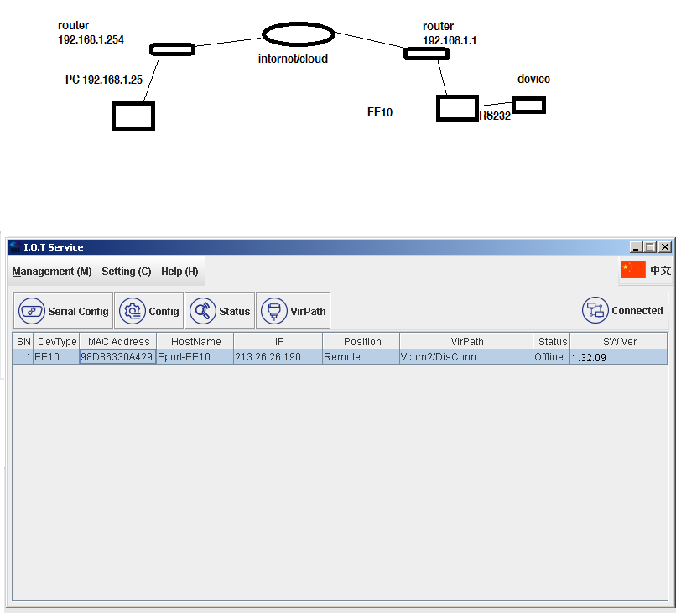Click the 192.168.1.254 router address text

(x=91, y=39)
